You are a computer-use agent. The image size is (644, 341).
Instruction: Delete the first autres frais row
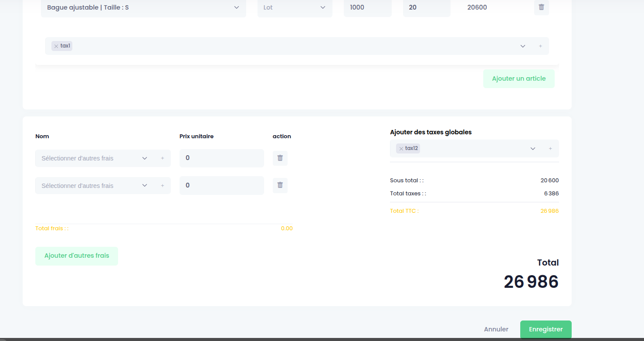[x=280, y=158]
